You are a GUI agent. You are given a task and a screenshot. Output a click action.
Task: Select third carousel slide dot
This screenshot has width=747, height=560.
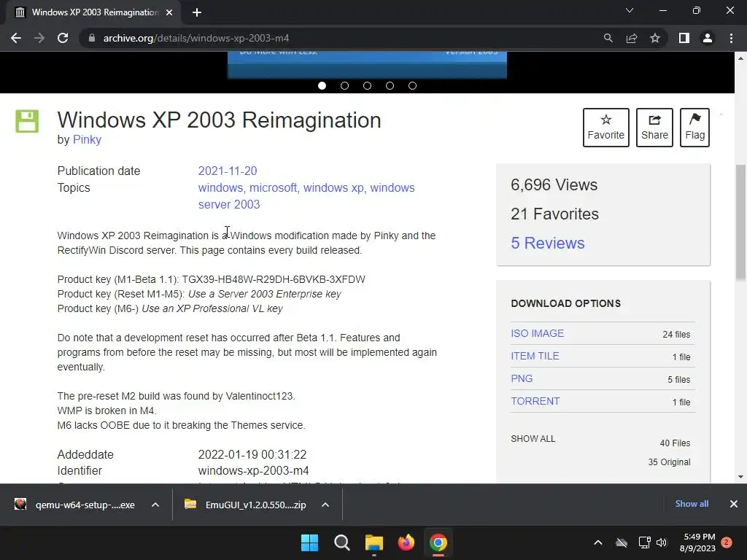tap(368, 86)
